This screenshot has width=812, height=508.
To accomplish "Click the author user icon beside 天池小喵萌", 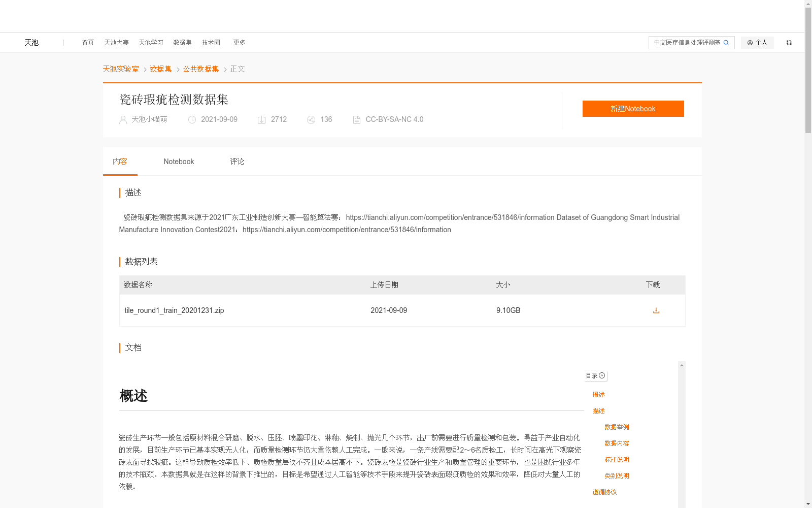I will [123, 120].
